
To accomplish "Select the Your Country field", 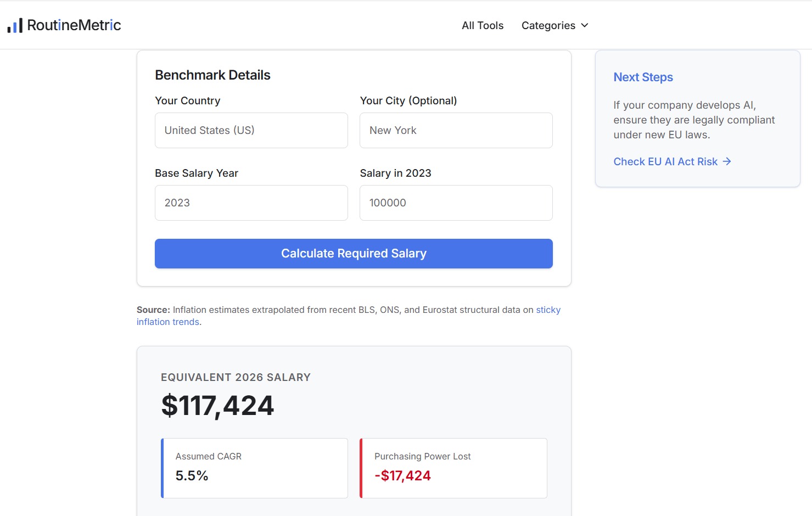I will pos(251,130).
